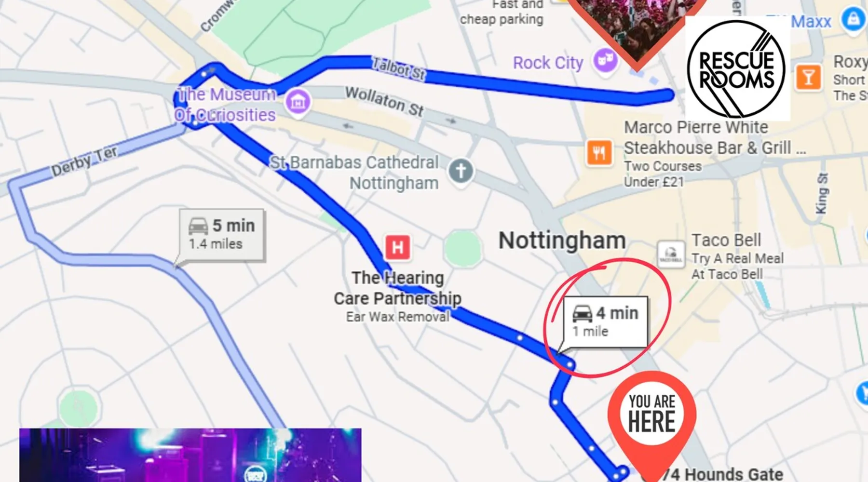Select the Nottingham city label
Screen dimensions: 868x482
(x=562, y=240)
